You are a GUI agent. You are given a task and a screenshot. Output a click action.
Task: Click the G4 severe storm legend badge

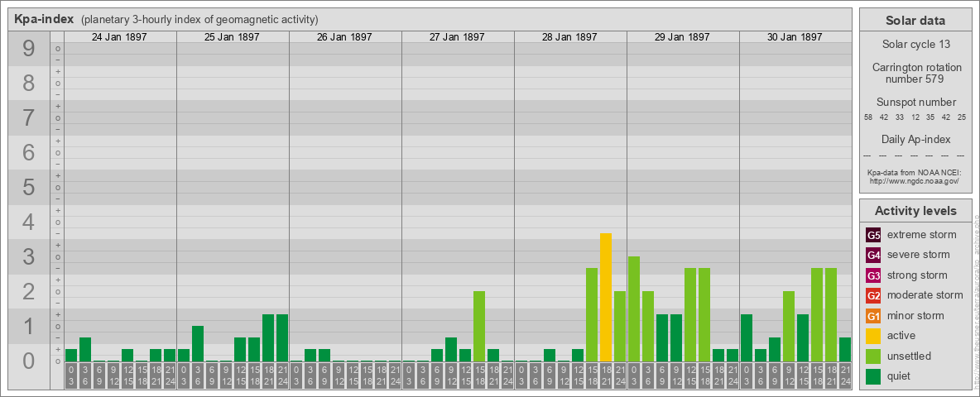873,256
